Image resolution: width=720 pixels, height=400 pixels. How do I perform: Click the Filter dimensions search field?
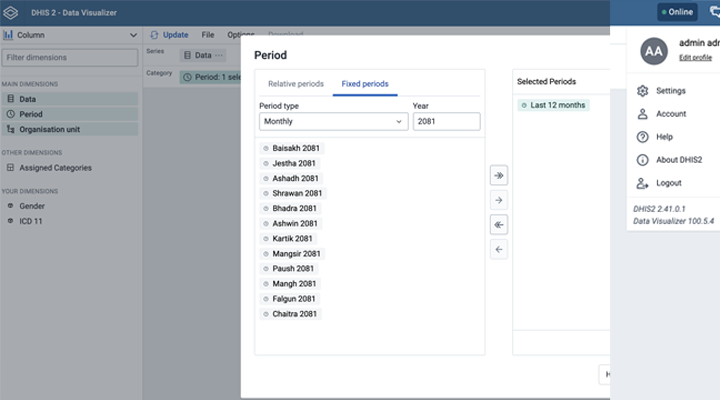pos(70,58)
